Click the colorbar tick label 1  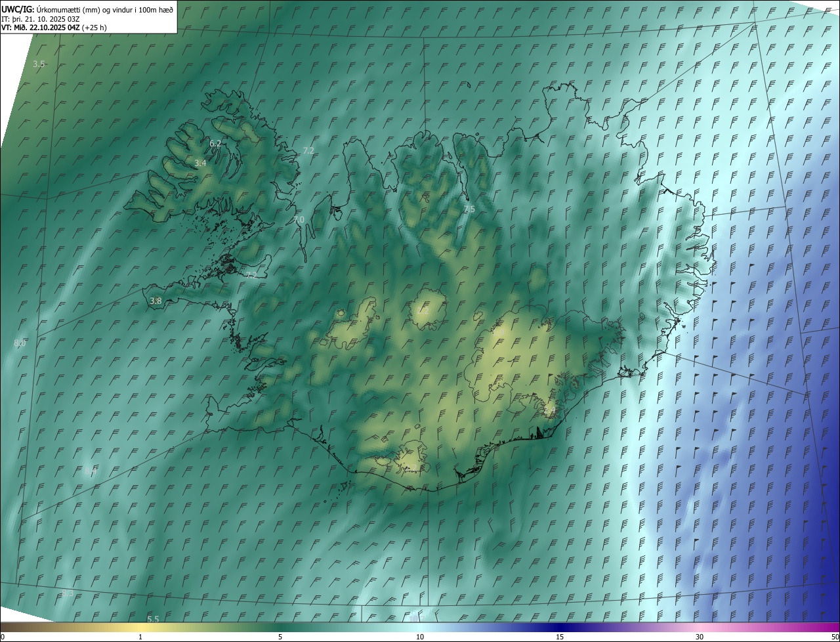(140, 637)
